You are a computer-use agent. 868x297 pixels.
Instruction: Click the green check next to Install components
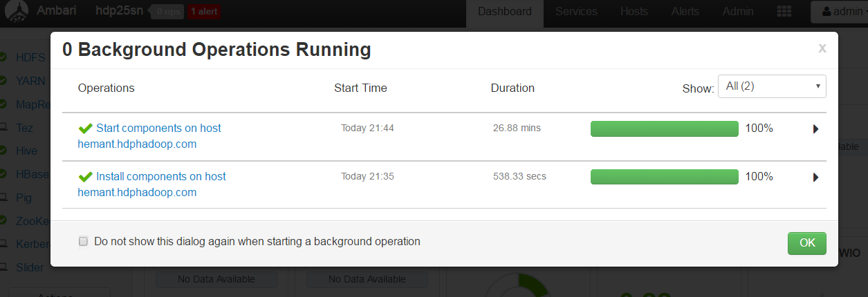(x=86, y=177)
